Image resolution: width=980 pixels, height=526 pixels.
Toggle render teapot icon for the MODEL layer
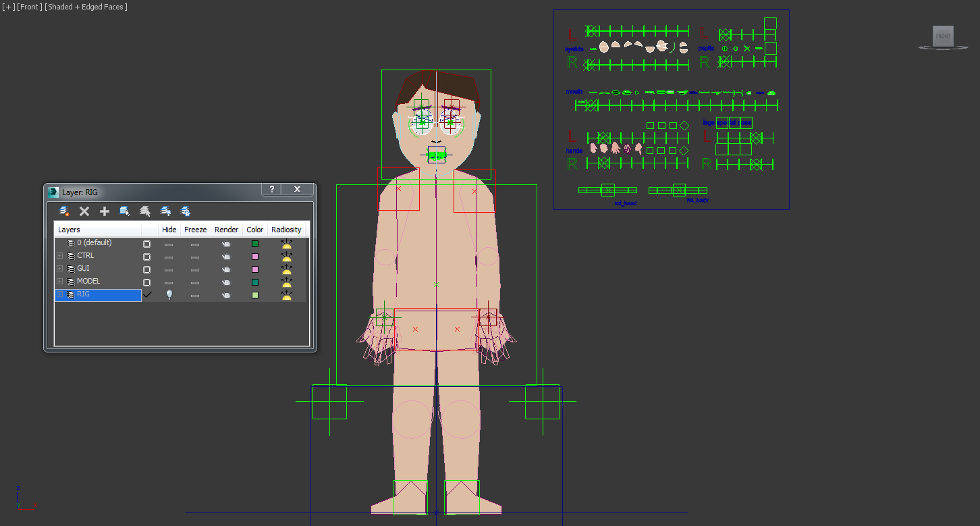click(x=226, y=282)
